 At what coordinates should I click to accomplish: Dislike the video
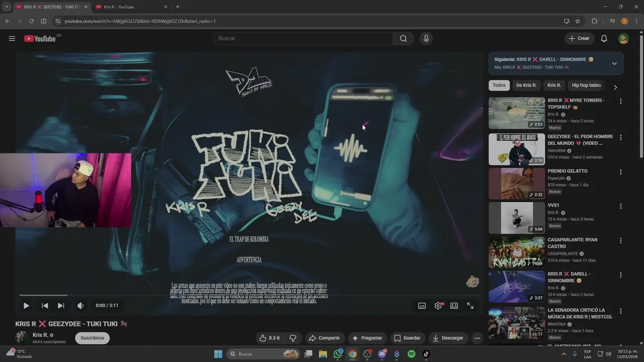click(293, 338)
